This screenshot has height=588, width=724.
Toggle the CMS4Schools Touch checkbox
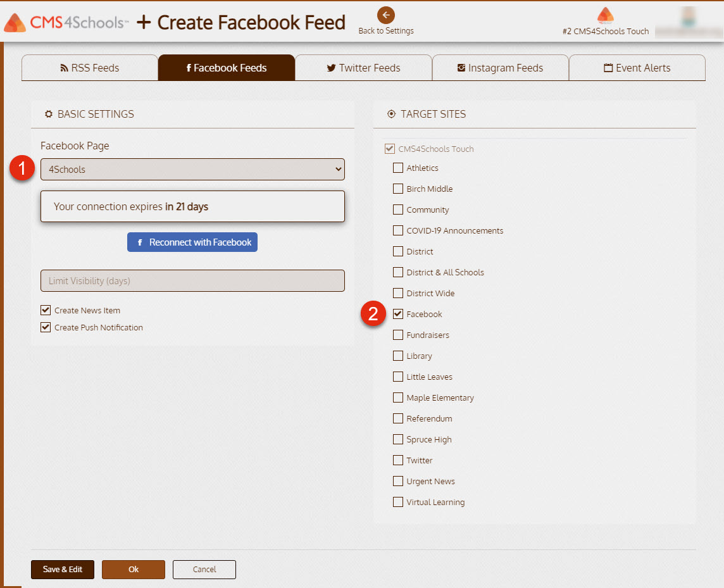pyautogui.click(x=390, y=149)
